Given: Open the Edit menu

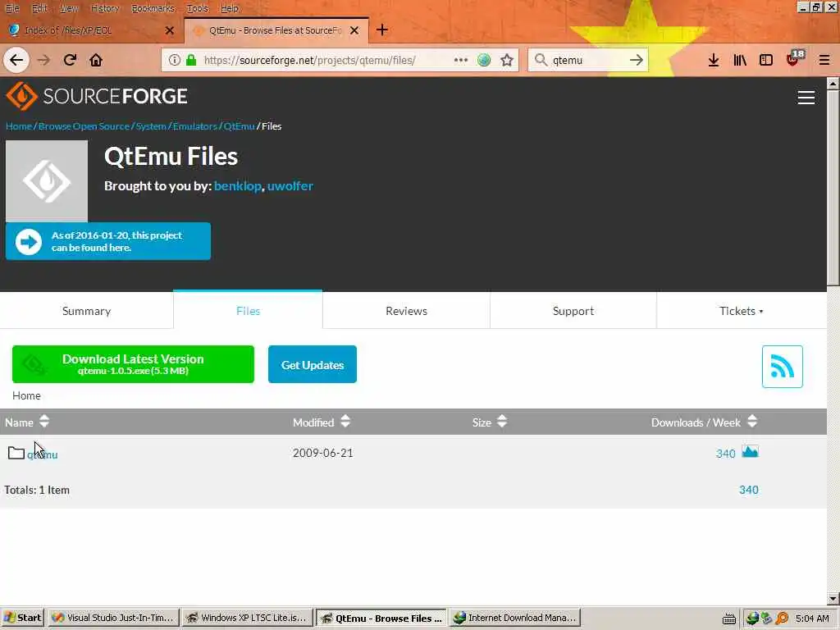Looking at the screenshot, I should [39, 8].
